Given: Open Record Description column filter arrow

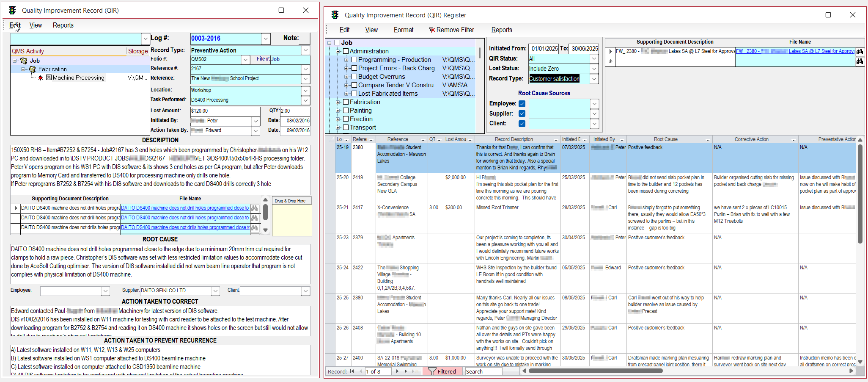Looking at the screenshot, I should [556, 140].
